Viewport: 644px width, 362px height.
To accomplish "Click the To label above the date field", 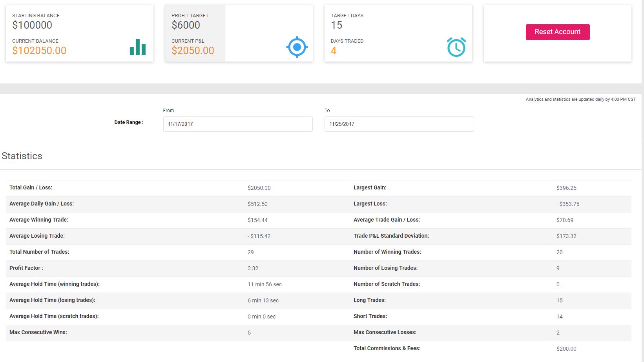I will pos(327,111).
